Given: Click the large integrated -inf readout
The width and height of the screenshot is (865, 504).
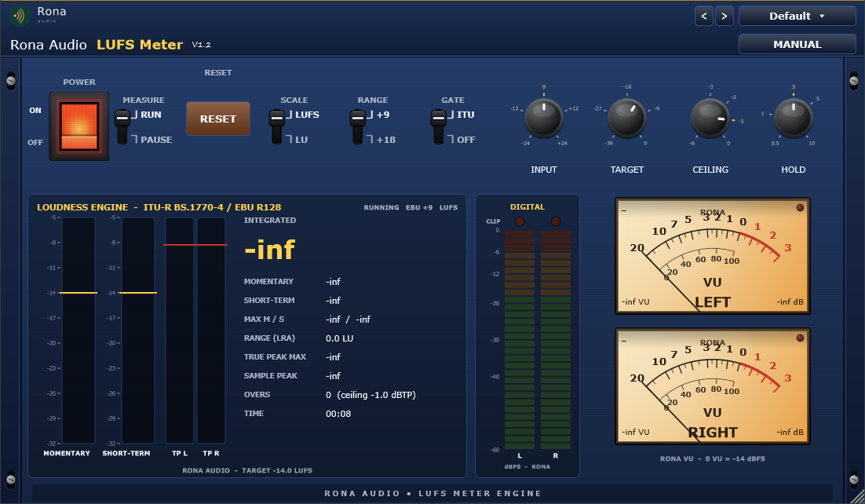Looking at the screenshot, I should (x=269, y=250).
